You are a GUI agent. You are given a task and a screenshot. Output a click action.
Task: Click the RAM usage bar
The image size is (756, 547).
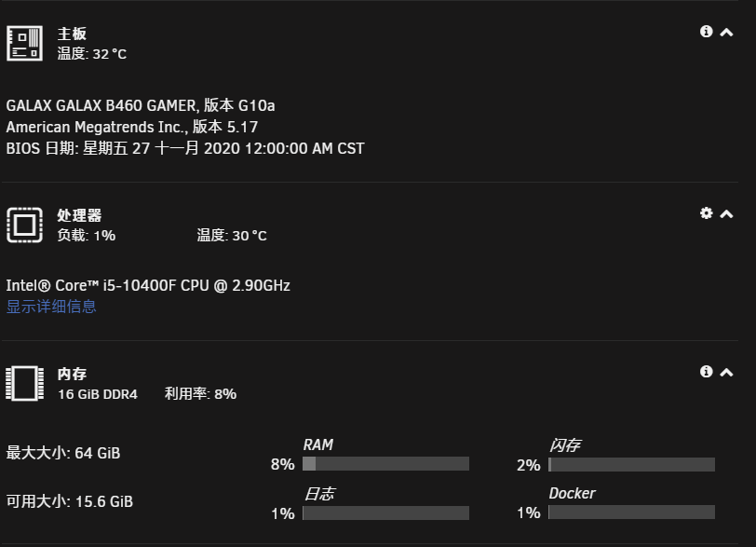click(385, 463)
